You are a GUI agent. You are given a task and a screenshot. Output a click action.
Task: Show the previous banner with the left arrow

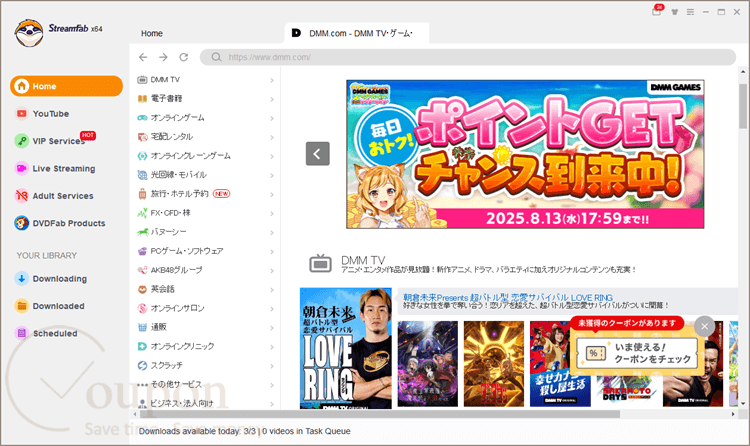coord(318,154)
